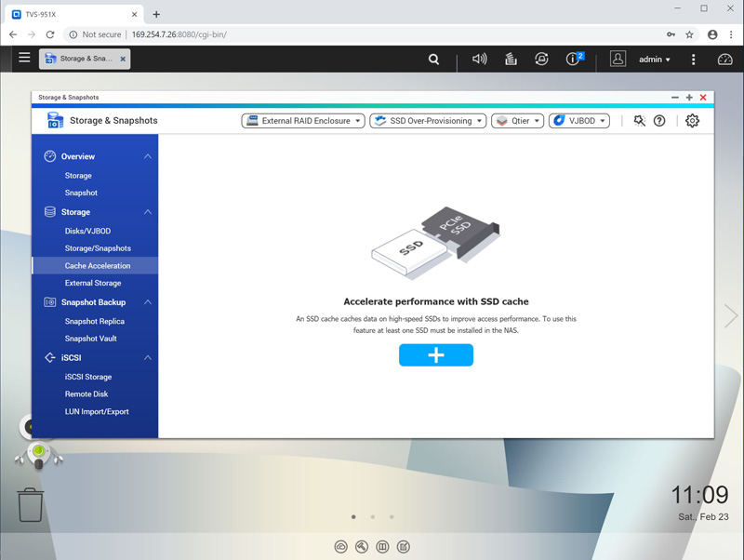Select the second desktop page dot

tap(373, 517)
